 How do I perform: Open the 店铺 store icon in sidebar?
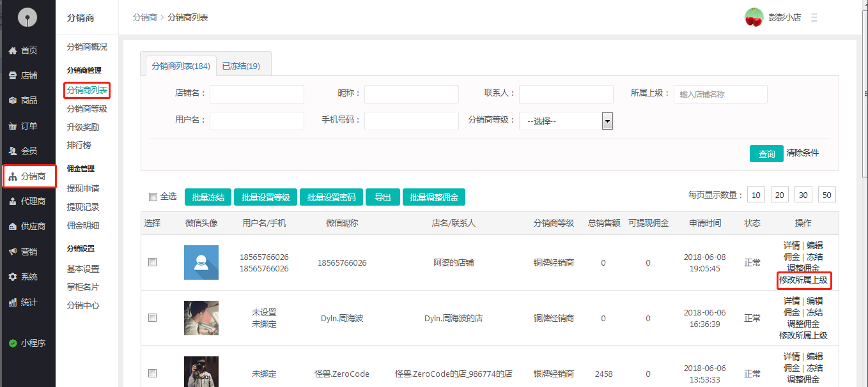tap(12, 75)
